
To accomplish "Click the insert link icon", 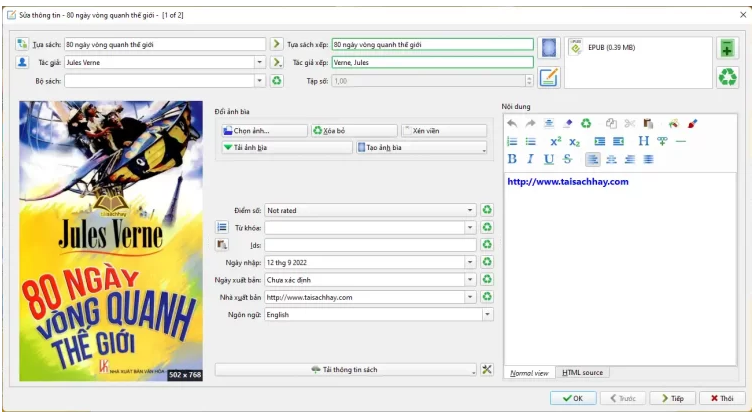I will coord(662,141).
